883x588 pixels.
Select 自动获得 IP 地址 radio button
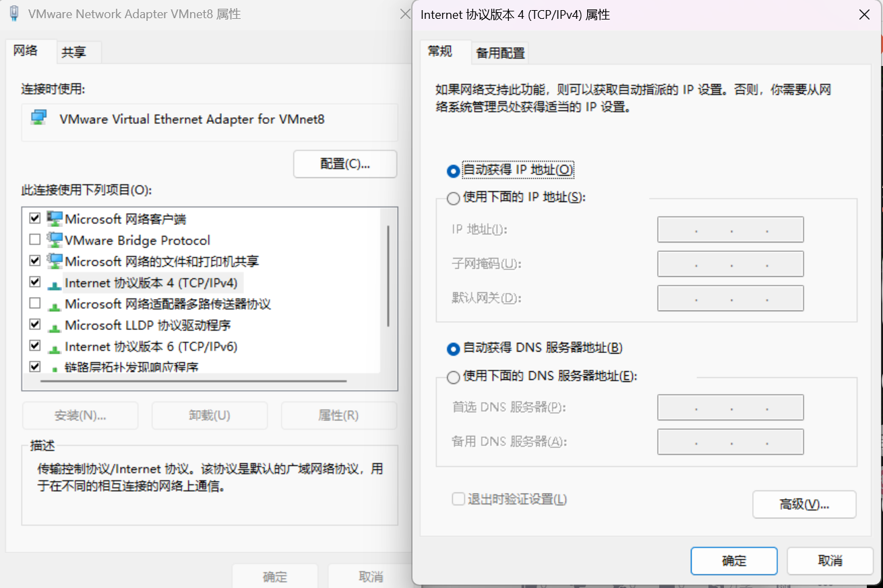[454, 171]
